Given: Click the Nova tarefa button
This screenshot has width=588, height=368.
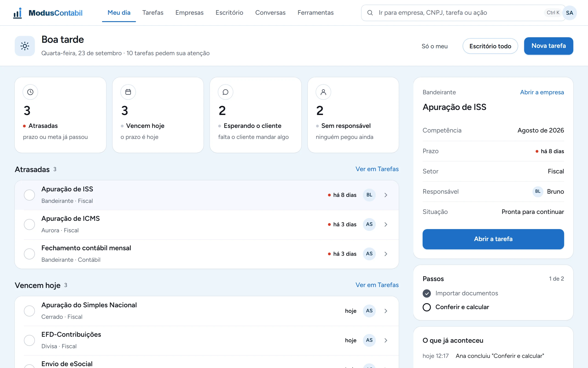Looking at the screenshot, I should click(548, 46).
